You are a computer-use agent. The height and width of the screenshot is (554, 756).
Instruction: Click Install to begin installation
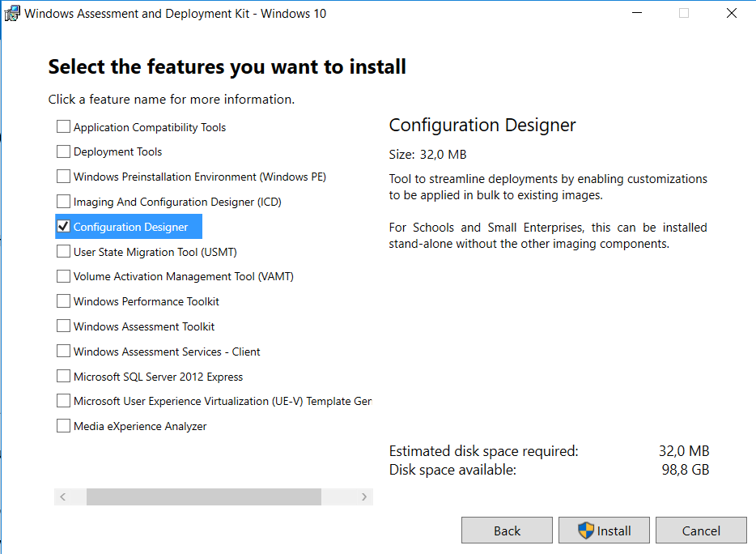[604, 531]
